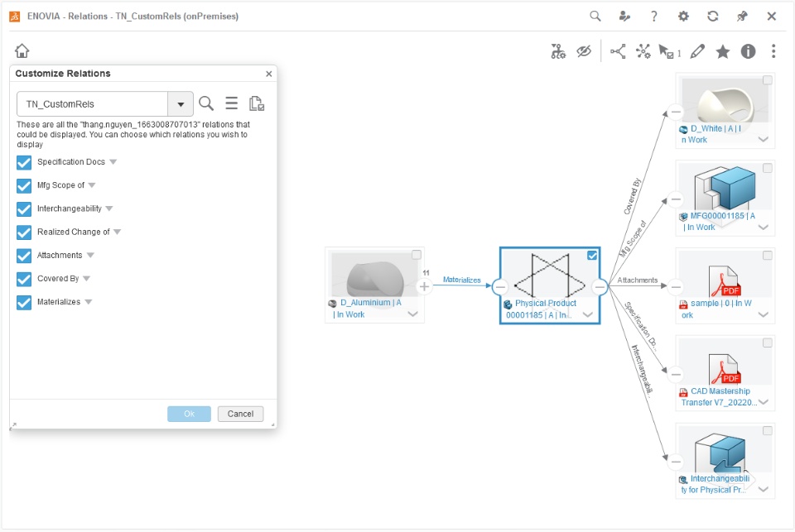
Task: Open information with the i icon
Action: [x=749, y=51]
